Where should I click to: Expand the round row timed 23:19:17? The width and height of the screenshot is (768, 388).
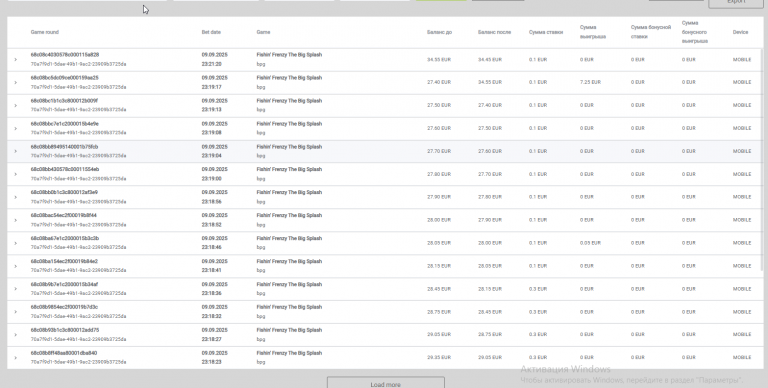tap(16, 82)
